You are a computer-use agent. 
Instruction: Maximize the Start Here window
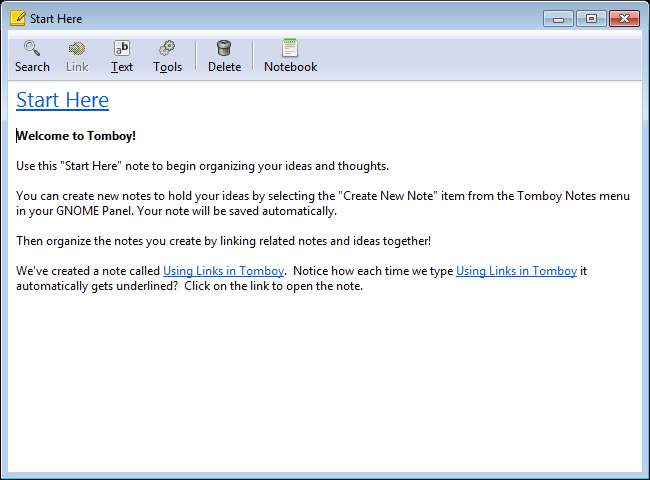pos(591,19)
